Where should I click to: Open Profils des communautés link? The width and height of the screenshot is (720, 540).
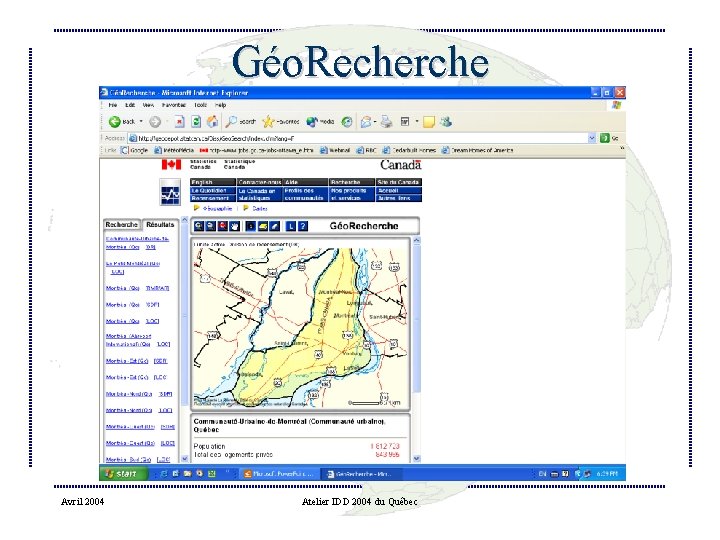coord(306,194)
